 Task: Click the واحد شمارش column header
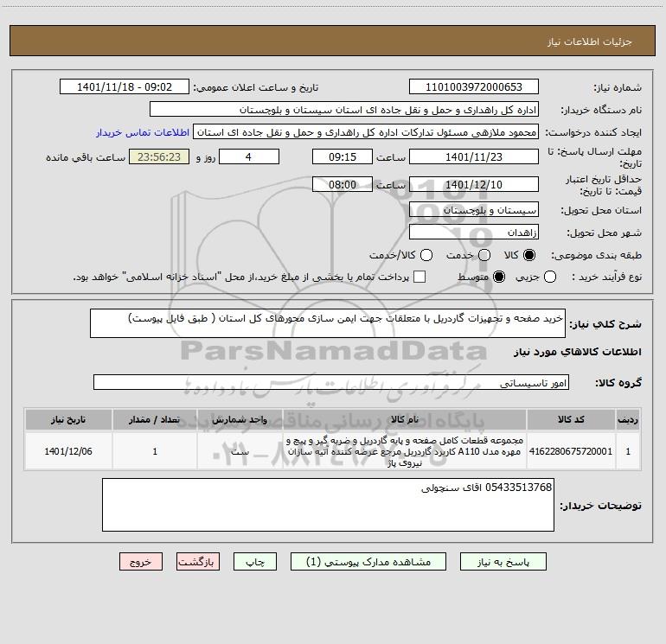240,419
